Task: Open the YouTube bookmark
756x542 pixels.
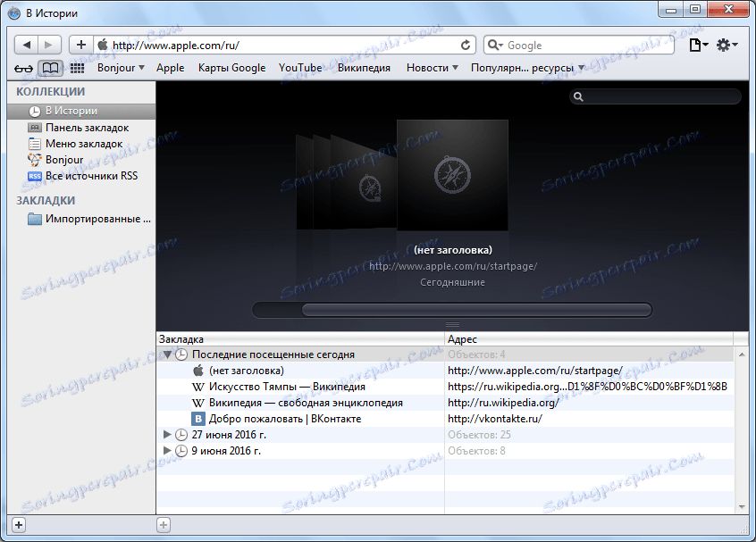Action: (x=300, y=68)
